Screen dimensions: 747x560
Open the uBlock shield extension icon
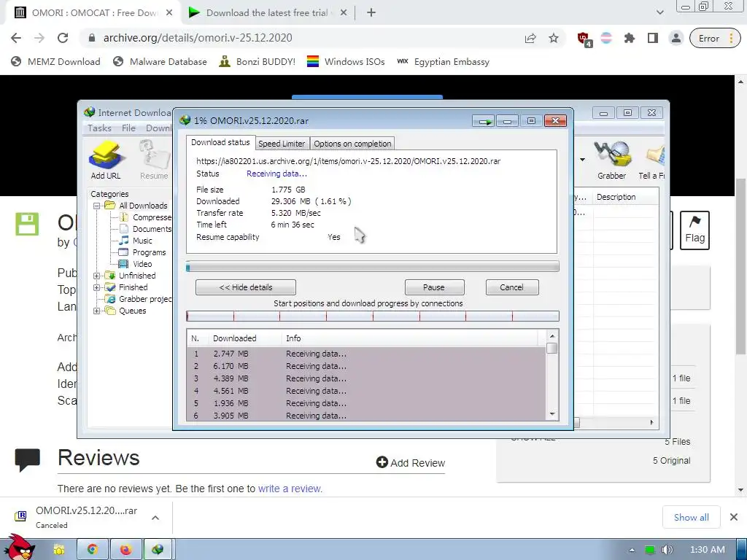pos(584,39)
